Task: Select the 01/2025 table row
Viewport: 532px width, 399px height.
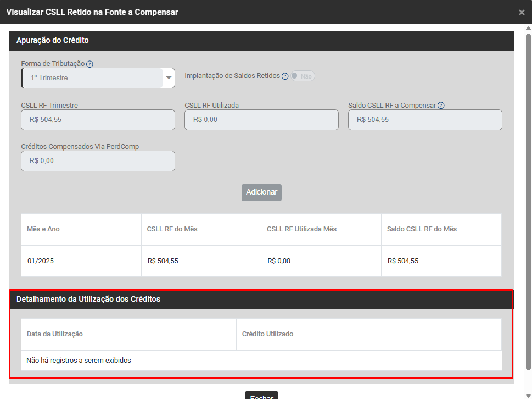Action: click(x=261, y=261)
